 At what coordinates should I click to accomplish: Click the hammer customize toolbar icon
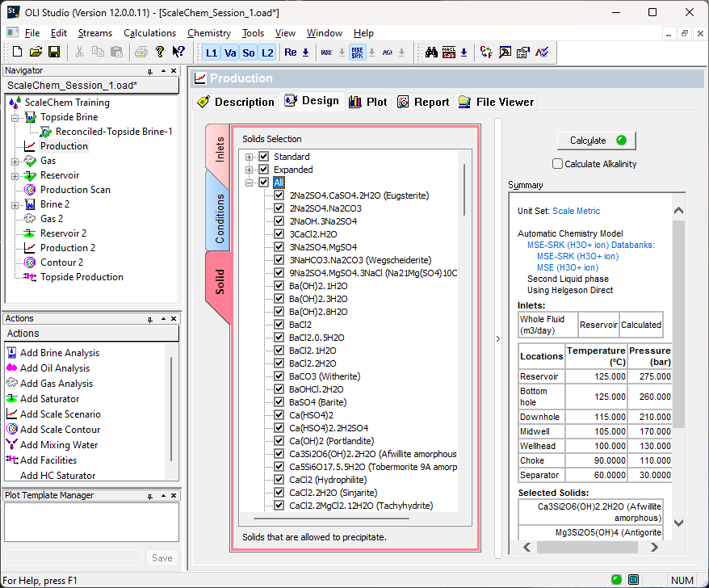coord(505,52)
